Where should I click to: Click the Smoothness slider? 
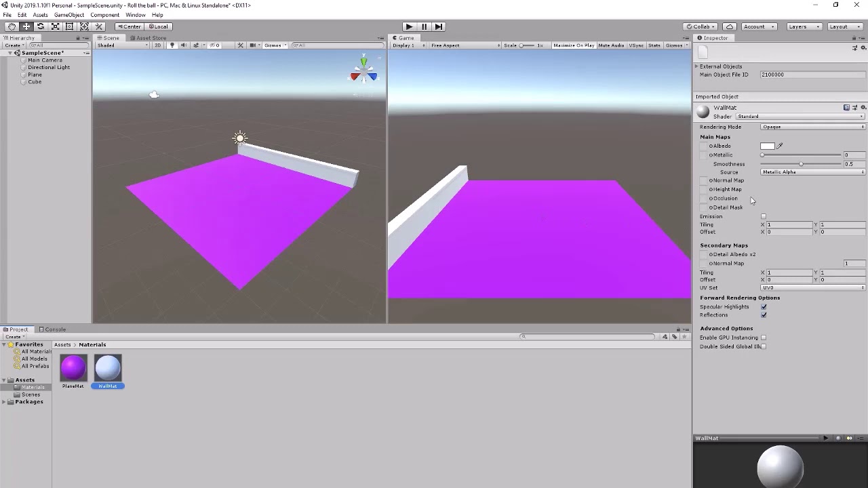[x=801, y=164]
